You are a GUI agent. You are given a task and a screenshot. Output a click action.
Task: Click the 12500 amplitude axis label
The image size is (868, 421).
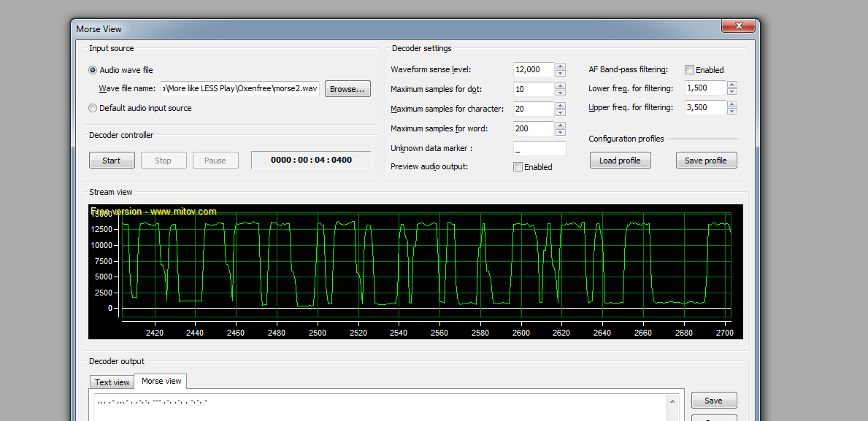(x=102, y=229)
